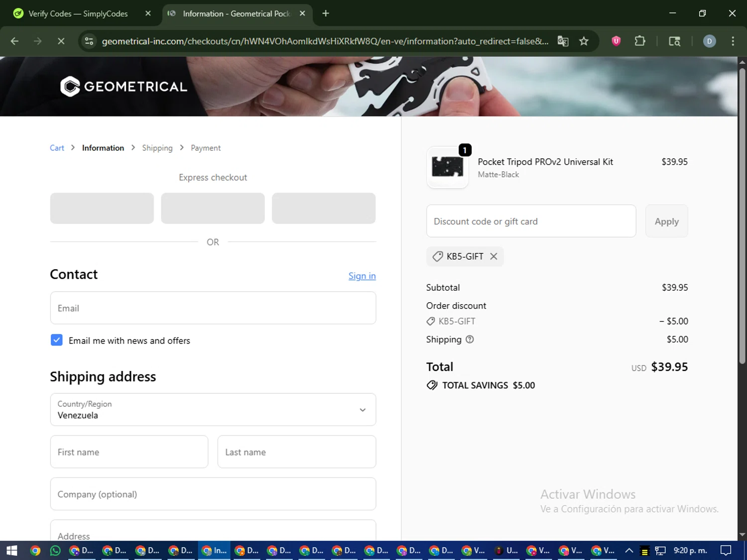Screen dimensions: 747x560
Task: Click the Information breadcrumb step
Action: pos(103,148)
